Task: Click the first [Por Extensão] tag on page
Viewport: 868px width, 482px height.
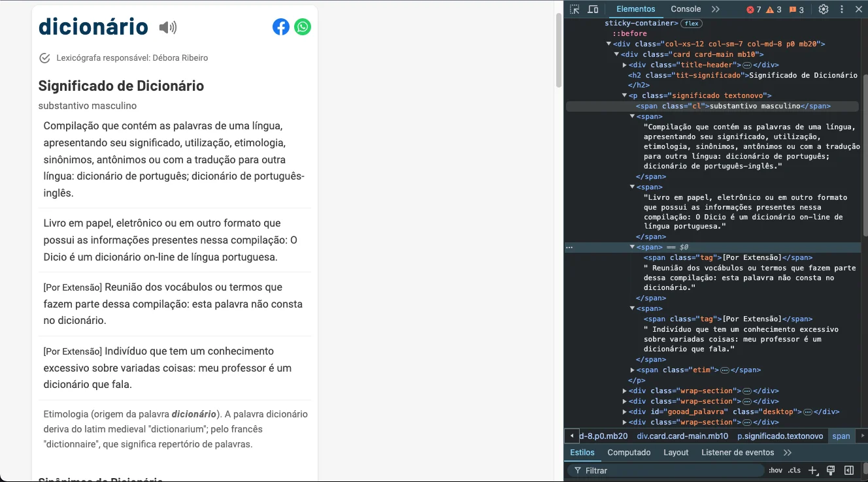Action: click(x=73, y=287)
